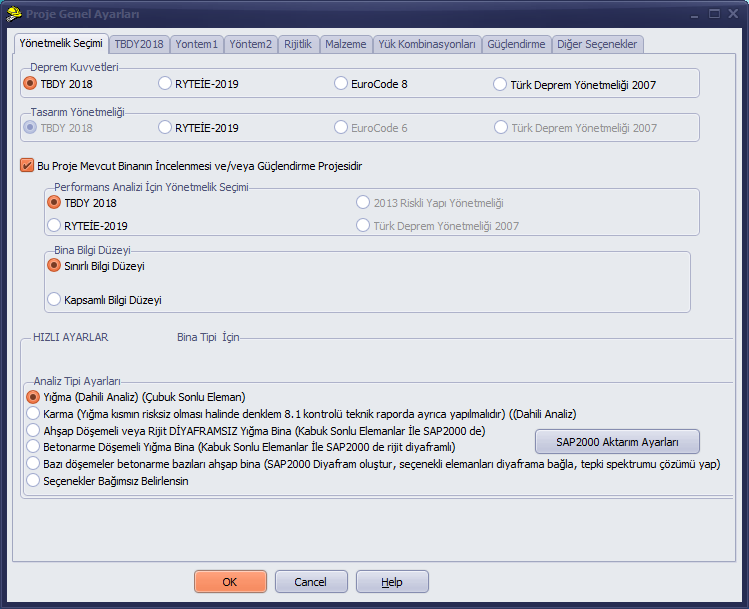Click the Help button
This screenshot has height=609, width=749.
click(392, 582)
